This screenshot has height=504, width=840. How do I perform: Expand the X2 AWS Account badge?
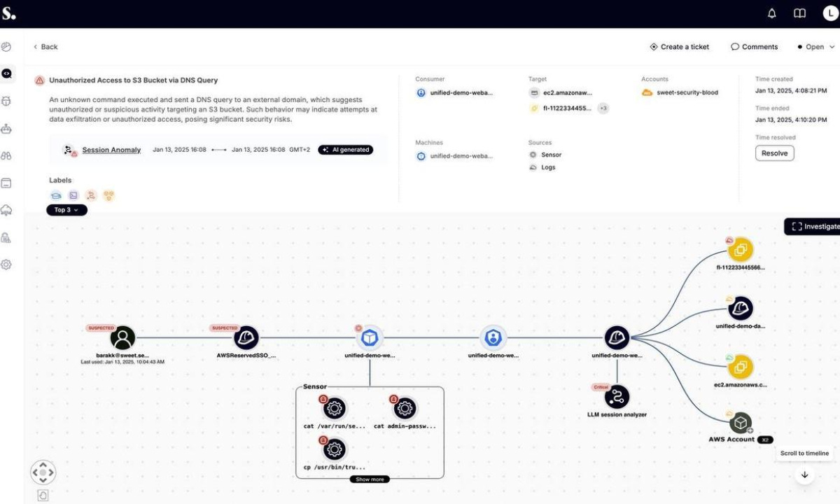765,440
